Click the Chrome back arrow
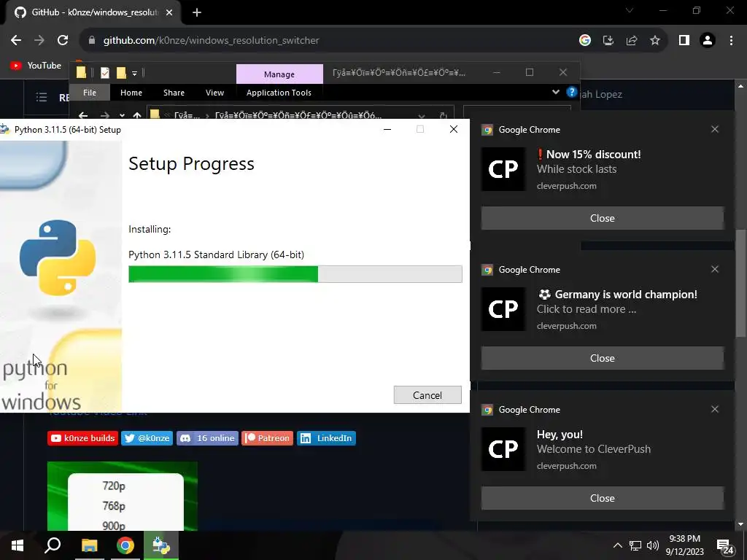 16,41
